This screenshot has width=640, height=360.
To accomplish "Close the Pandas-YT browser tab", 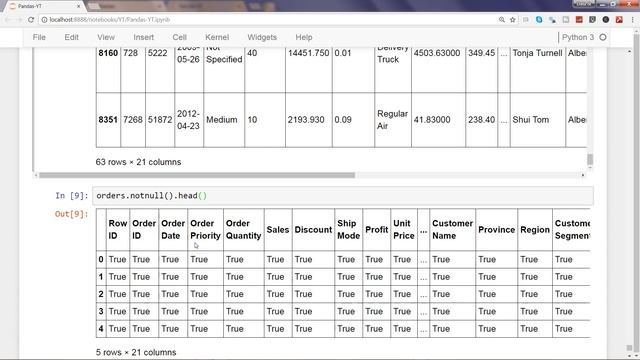I will 78,6.
